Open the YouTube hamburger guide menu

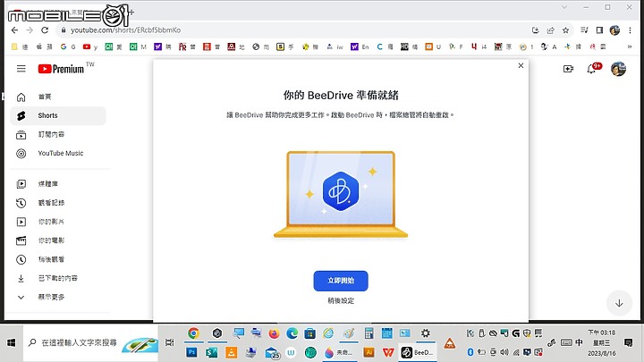(x=21, y=69)
